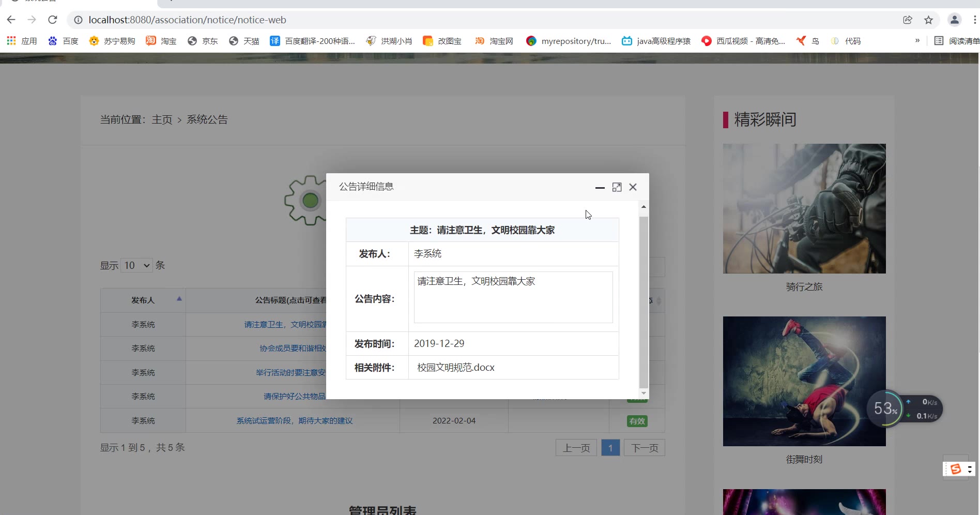Open notice 系统试运营阶段，期待大家的建议
Screen dimensions: 980x515
coord(294,421)
